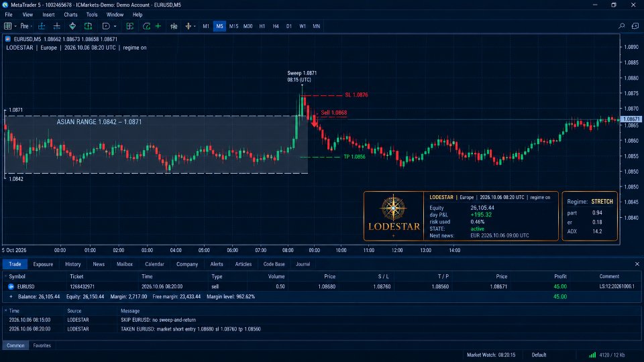Click the current price tag 1.08671 on price axis
Image resolution: width=644 pixels, height=362 pixels.
click(631, 119)
